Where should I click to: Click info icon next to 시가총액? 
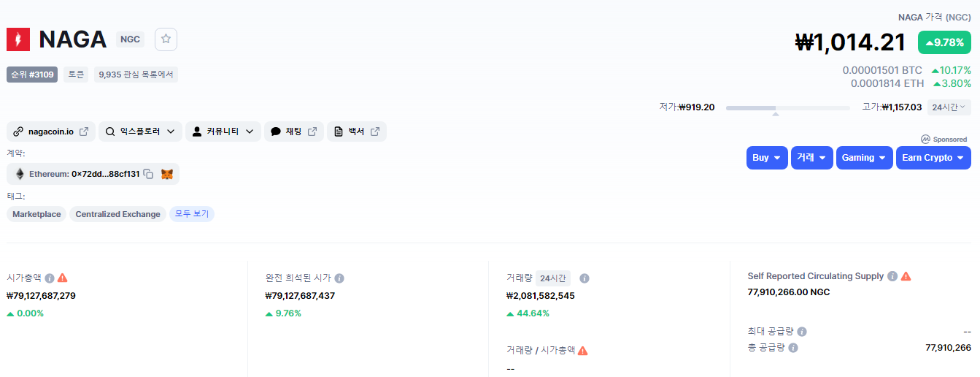(50, 278)
